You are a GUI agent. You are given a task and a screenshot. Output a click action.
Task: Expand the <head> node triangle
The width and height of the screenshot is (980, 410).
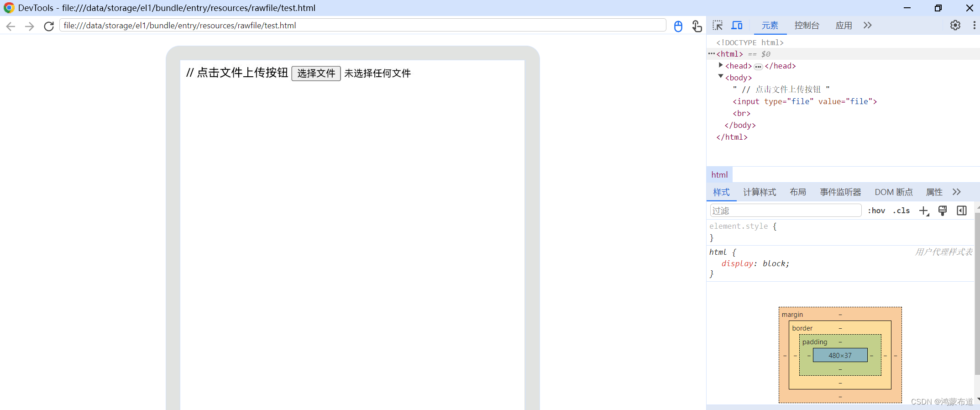pos(721,65)
